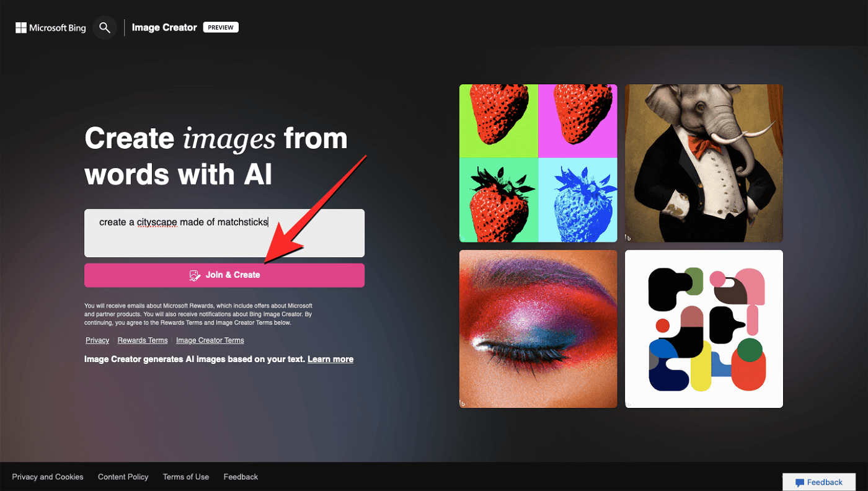Open the Rewards Terms link
This screenshot has width=868, height=491.
point(143,340)
